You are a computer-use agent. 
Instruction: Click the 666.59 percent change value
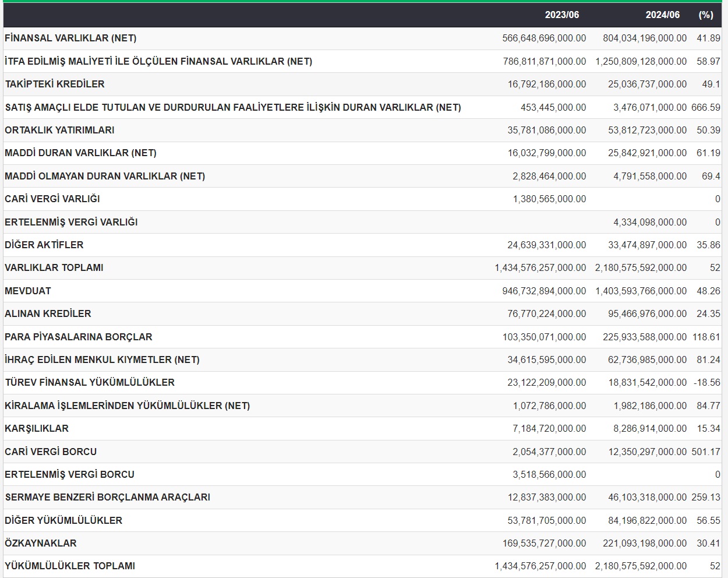pyautogui.click(x=705, y=107)
